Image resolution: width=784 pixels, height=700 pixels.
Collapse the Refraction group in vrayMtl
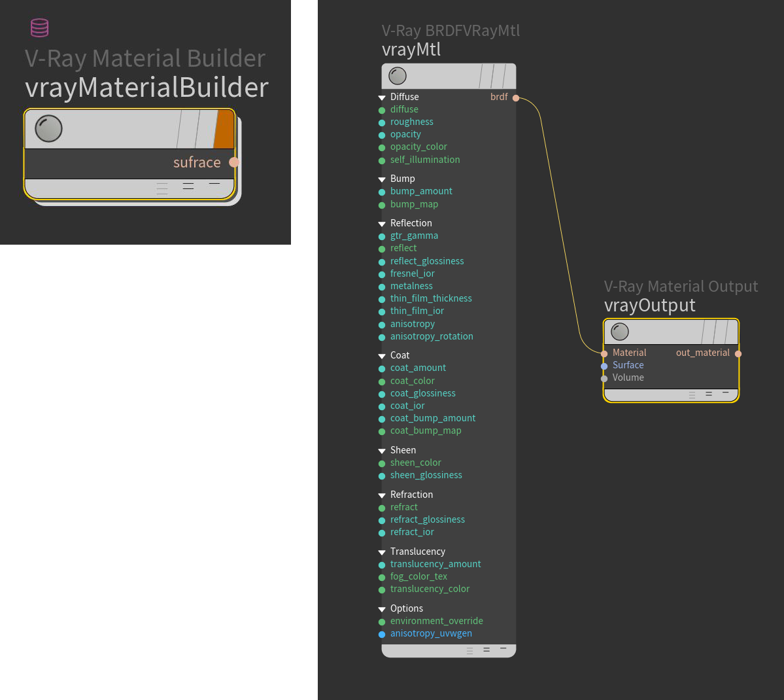pyautogui.click(x=382, y=495)
